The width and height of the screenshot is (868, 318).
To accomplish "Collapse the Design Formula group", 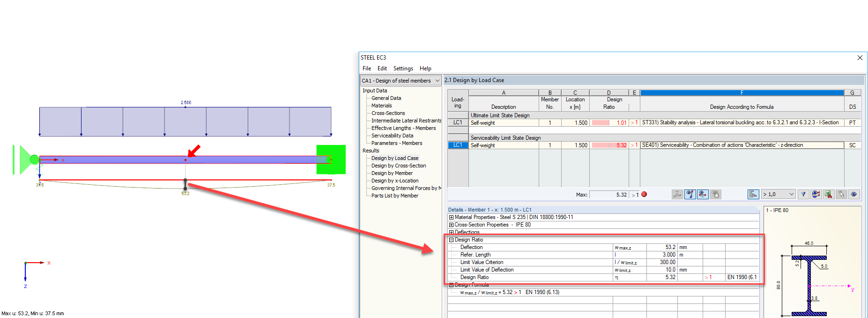I will tap(451, 285).
